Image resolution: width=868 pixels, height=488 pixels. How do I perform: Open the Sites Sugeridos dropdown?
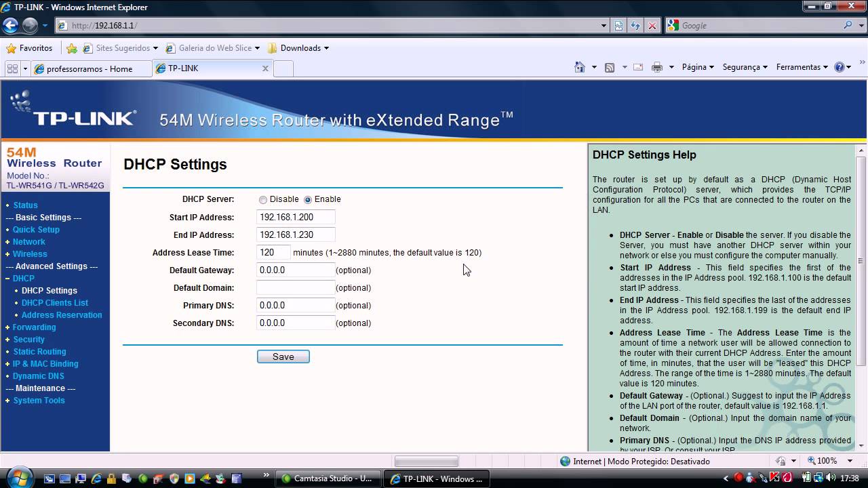[155, 48]
